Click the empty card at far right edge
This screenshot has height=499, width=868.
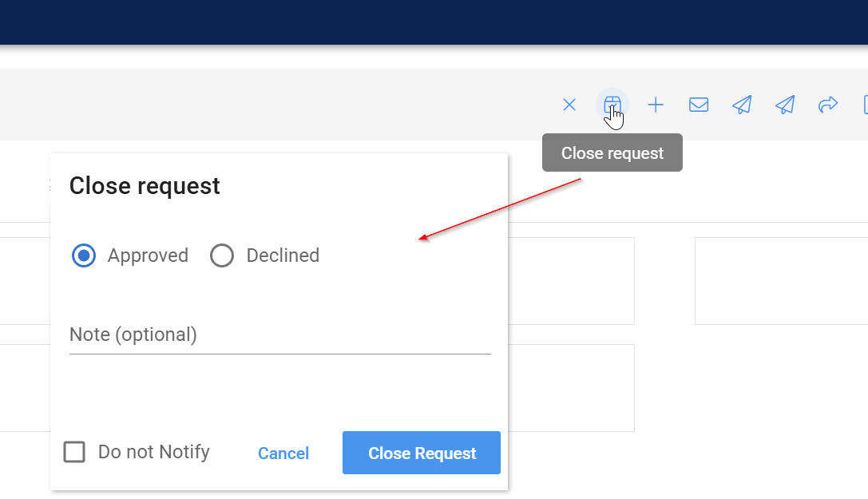click(x=781, y=280)
